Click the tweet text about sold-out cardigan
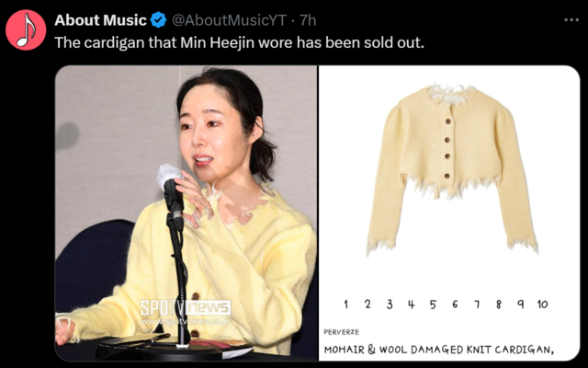The height and width of the screenshot is (368, 588). (x=239, y=42)
